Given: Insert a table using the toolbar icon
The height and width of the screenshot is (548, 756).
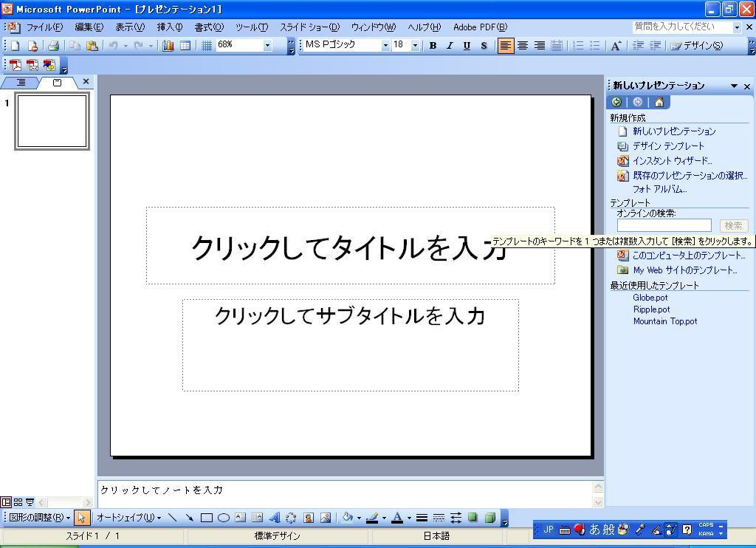Looking at the screenshot, I should point(185,46).
